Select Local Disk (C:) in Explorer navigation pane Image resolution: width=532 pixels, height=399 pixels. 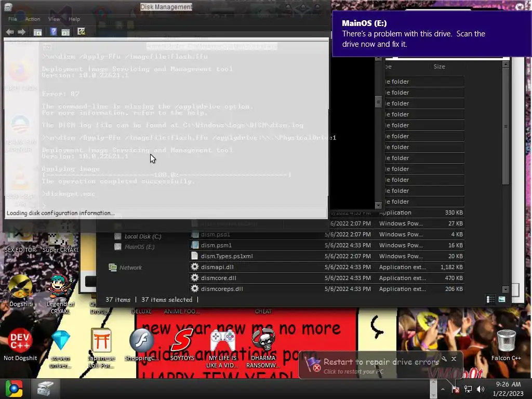point(142,236)
